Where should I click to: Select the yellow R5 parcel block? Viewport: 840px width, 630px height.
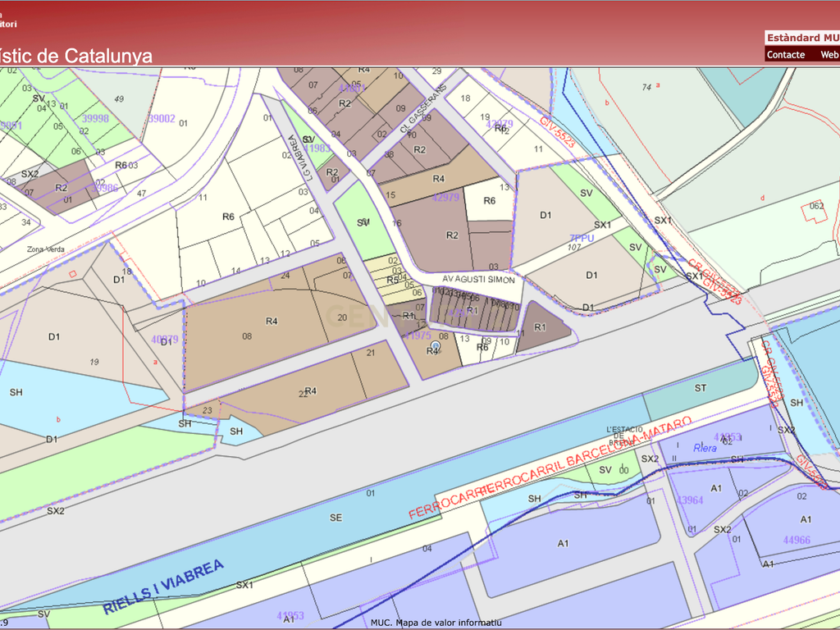pyautogui.click(x=393, y=279)
